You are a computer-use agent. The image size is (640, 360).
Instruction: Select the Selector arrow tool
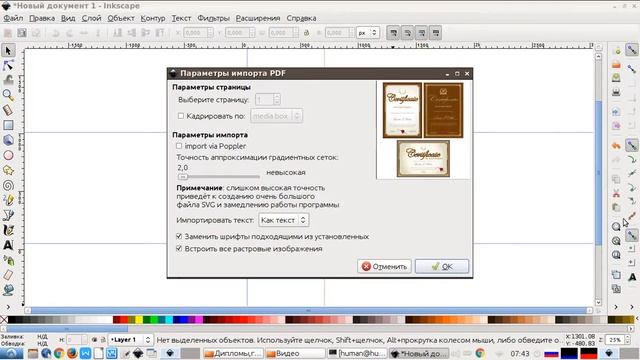coord(8,51)
